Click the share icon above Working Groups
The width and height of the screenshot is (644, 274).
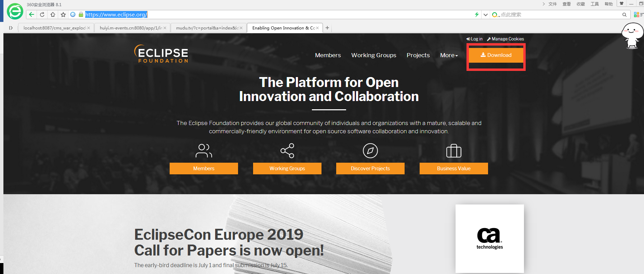coord(287,151)
